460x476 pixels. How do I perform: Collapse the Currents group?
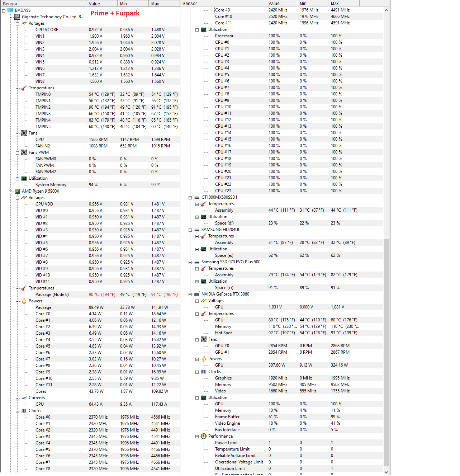tap(18, 398)
